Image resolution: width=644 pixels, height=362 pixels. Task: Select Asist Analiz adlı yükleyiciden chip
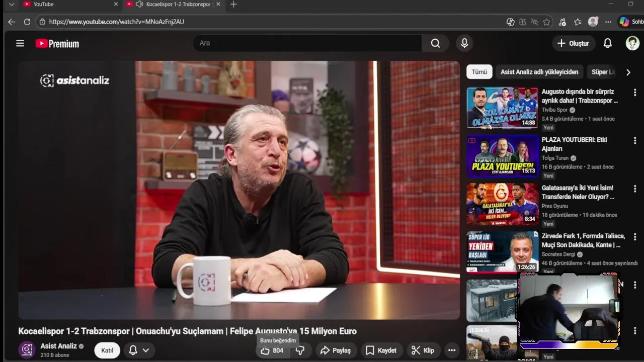539,72
